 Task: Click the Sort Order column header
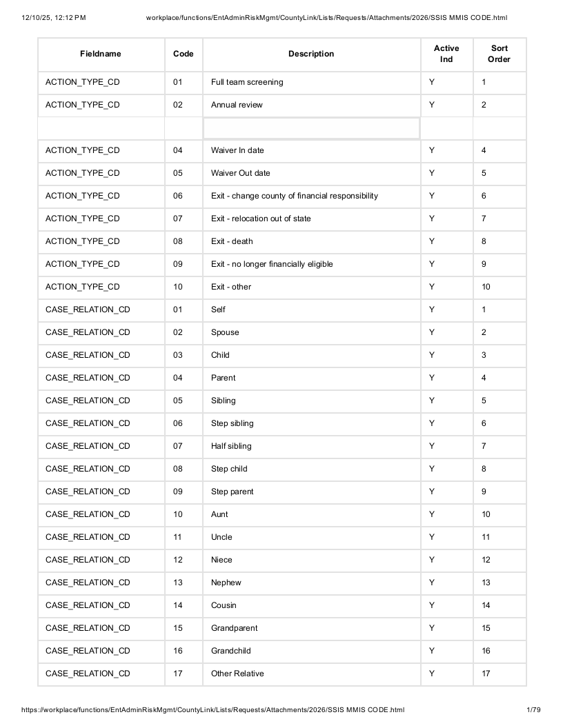pos(500,54)
